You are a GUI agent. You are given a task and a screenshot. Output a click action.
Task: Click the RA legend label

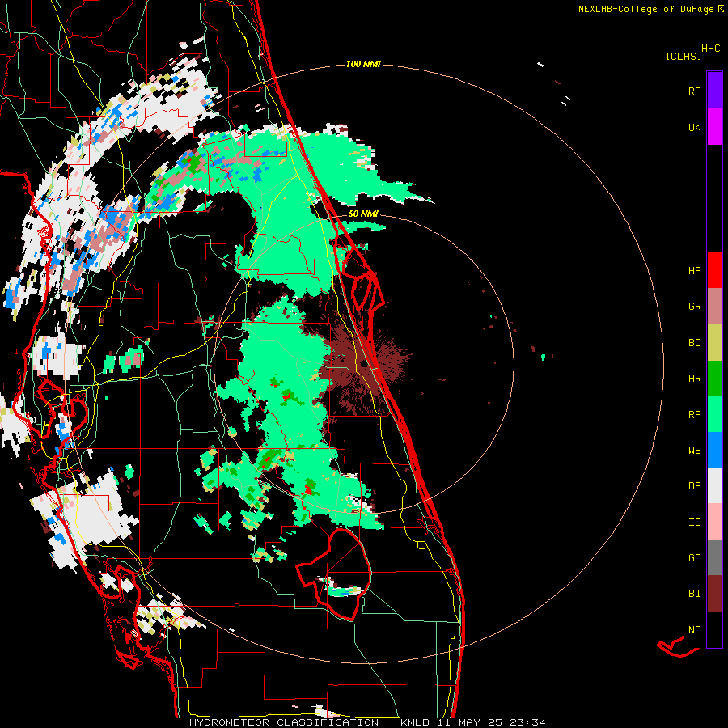[x=694, y=415]
